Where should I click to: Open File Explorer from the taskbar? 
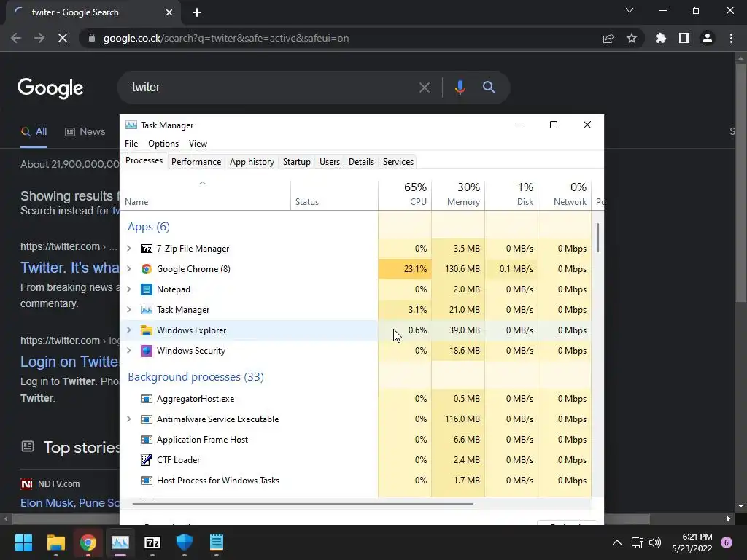point(55,542)
